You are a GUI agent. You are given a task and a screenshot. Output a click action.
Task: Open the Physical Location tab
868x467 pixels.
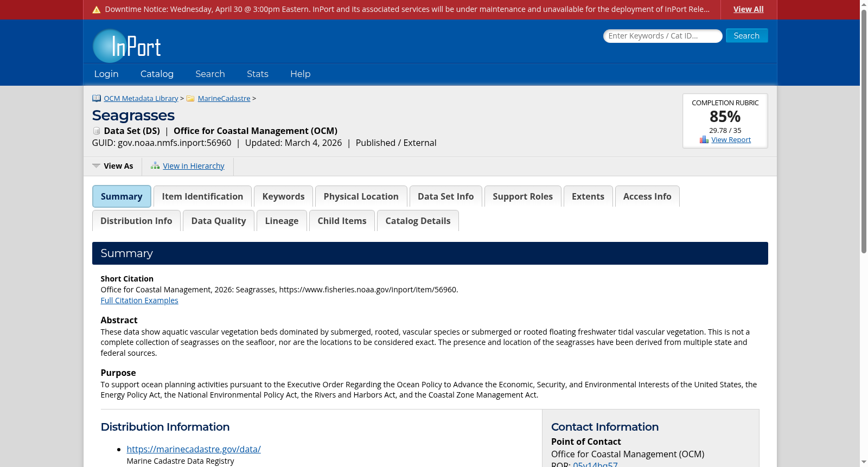(361, 196)
